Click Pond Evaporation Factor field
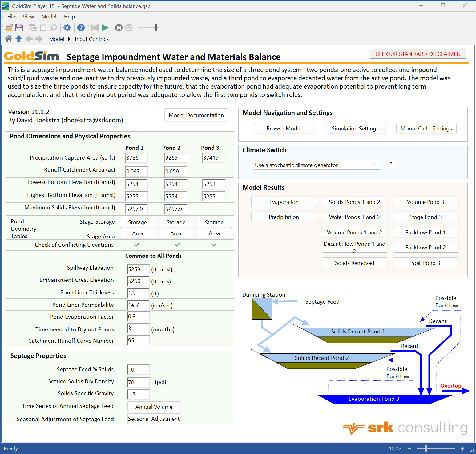 pos(139,316)
